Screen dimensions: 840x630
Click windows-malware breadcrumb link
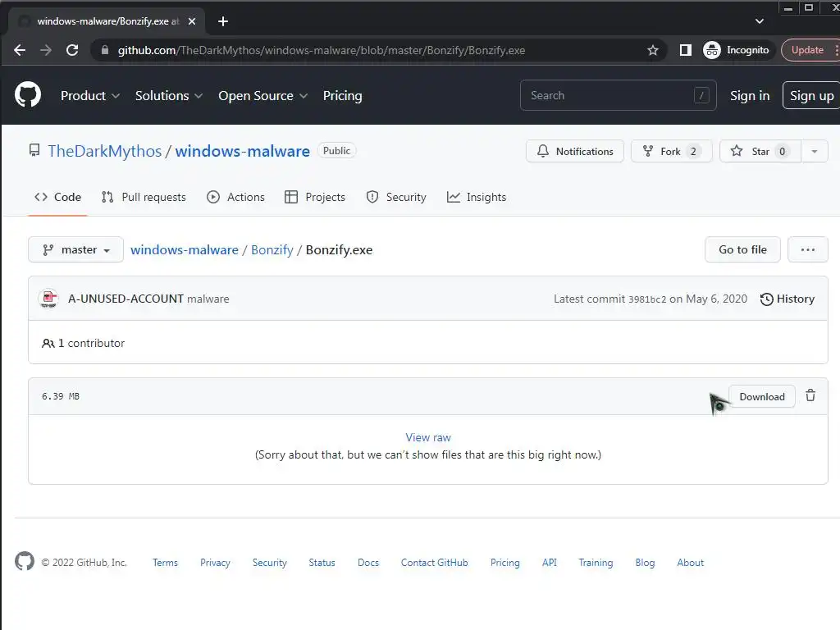(185, 249)
